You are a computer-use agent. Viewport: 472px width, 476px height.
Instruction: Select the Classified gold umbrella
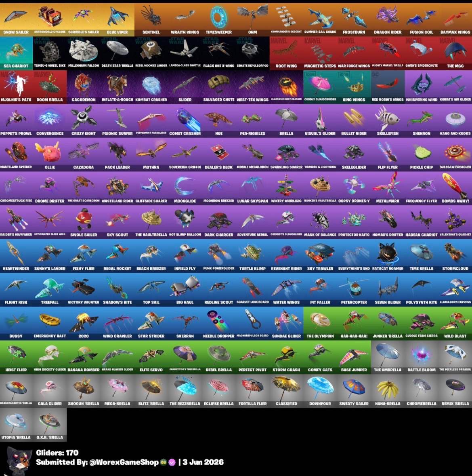tap(286, 390)
